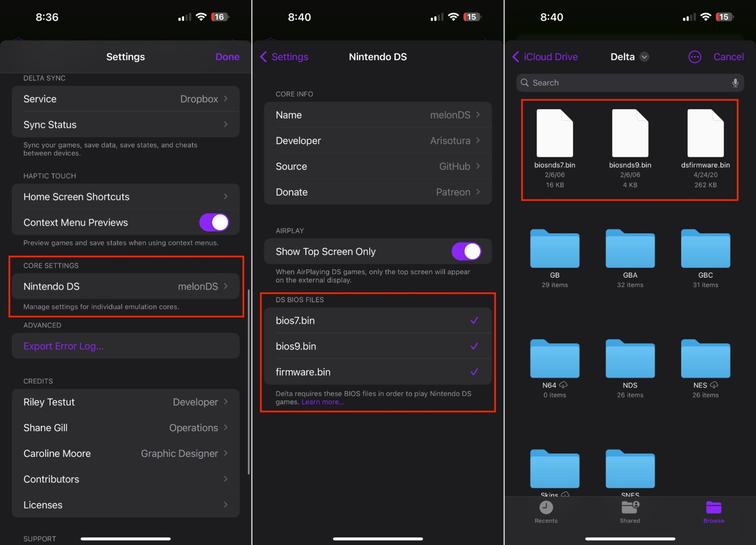
Task: Open the Learn more link
Action: click(322, 402)
